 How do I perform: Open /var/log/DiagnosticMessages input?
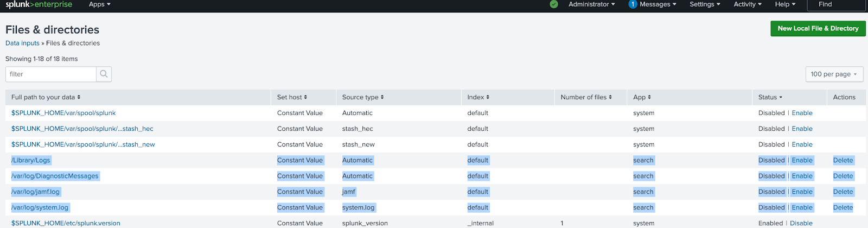55,176
